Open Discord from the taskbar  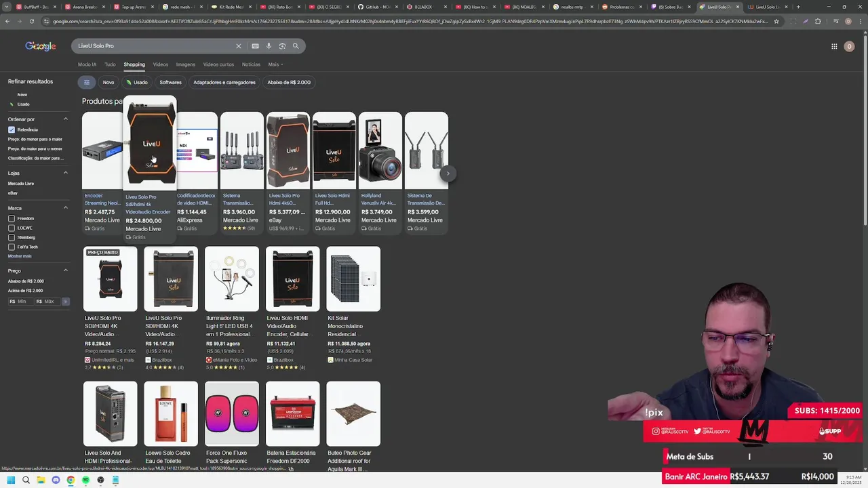[x=56, y=480]
